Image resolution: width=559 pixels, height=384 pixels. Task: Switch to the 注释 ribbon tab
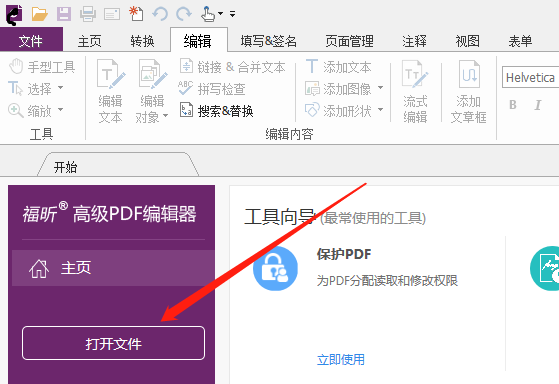[414, 41]
